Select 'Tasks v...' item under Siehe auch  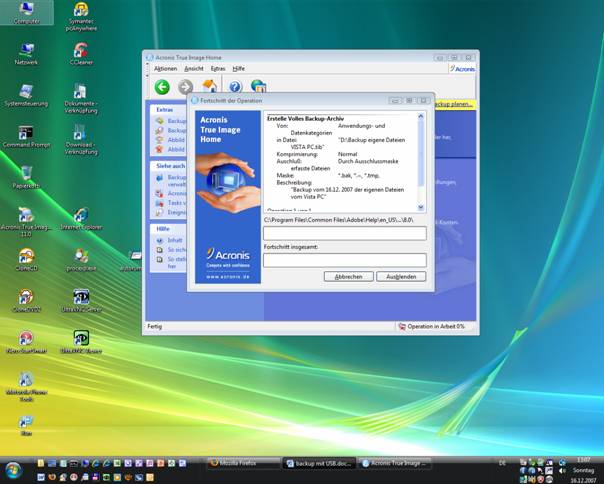coord(171,203)
